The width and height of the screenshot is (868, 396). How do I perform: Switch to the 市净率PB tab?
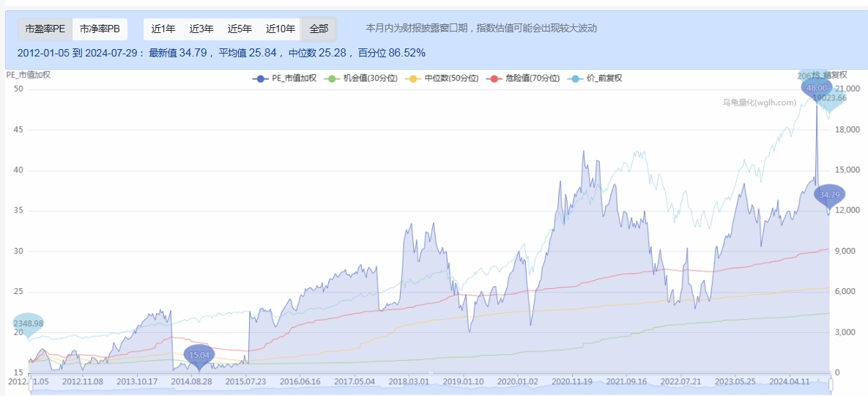pos(100,29)
